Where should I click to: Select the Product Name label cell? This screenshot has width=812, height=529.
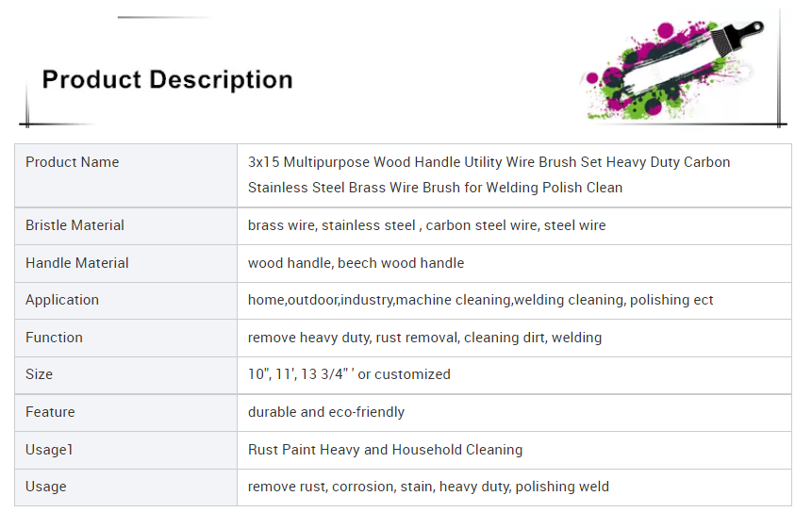coord(125,175)
